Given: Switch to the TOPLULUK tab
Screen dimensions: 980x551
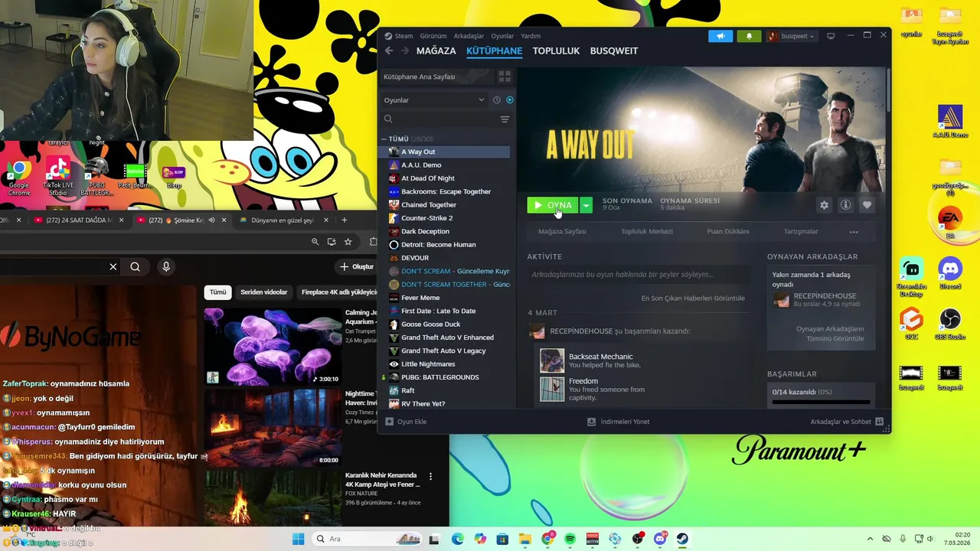Looking at the screenshot, I should [x=556, y=51].
